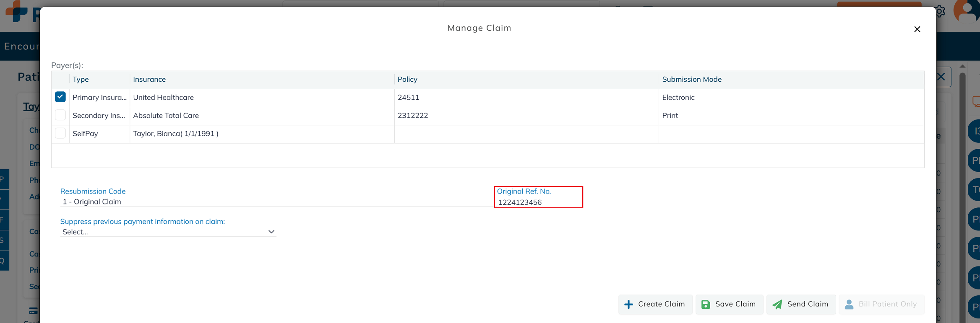The image size is (980, 323).
Task: Close the Manage Claim dialog
Action: 917,29
